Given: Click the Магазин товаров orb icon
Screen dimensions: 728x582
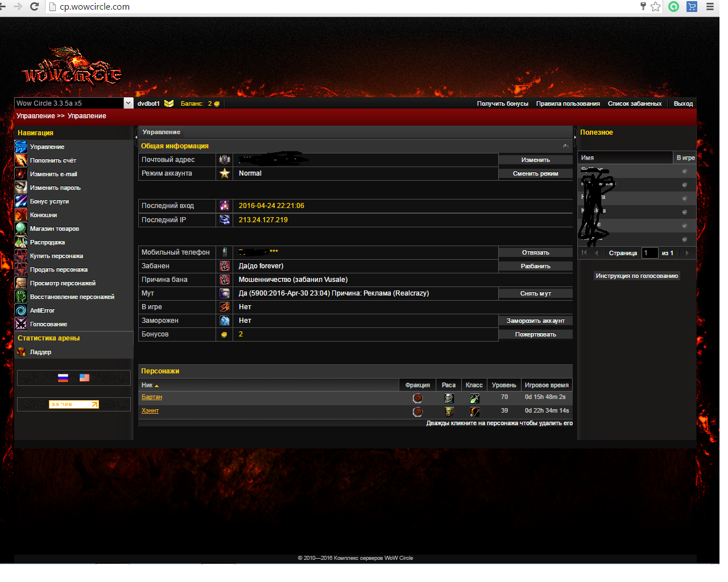Looking at the screenshot, I should pyautogui.click(x=21, y=228).
